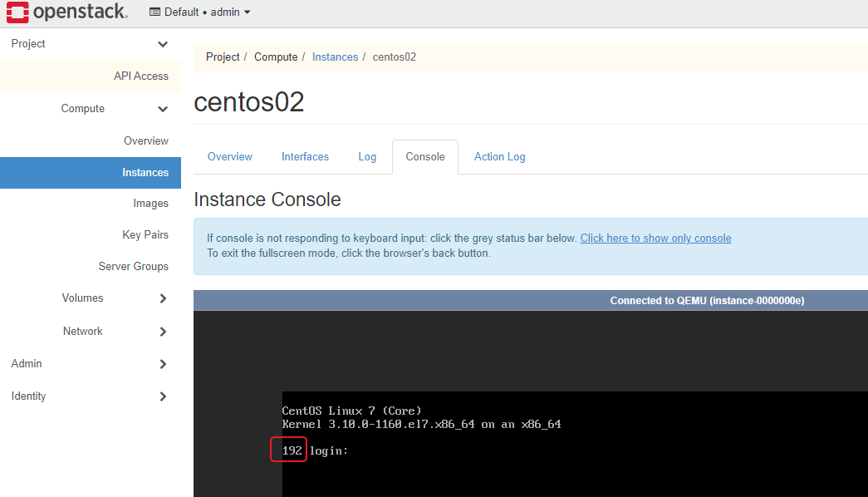Expand the Admin panel chevron
The image size is (868, 497).
pyautogui.click(x=163, y=364)
